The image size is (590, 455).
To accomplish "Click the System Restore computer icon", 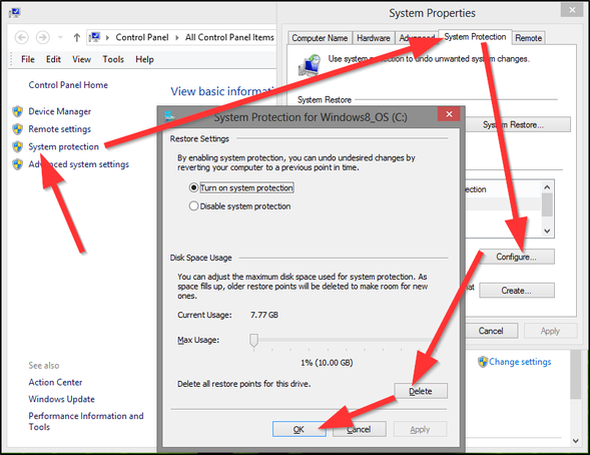I will click(310, 65).
